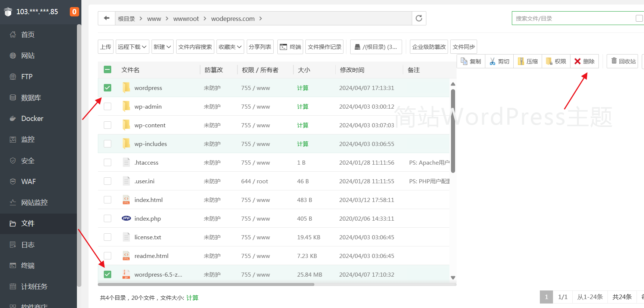Open the recycle bin (回收站)
Screen dimensions: 644x308
pos(623,61)
